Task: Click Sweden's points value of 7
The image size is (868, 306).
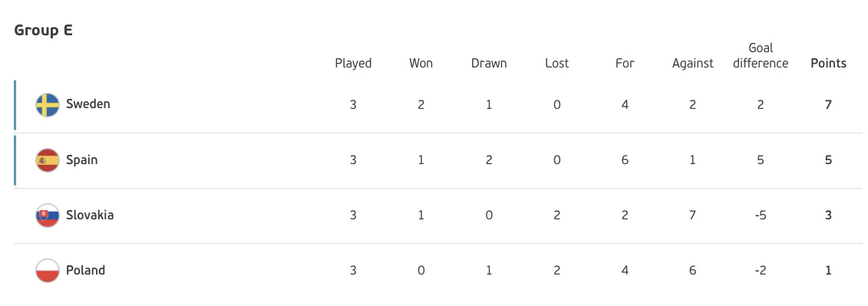Action: pos(828,104)
